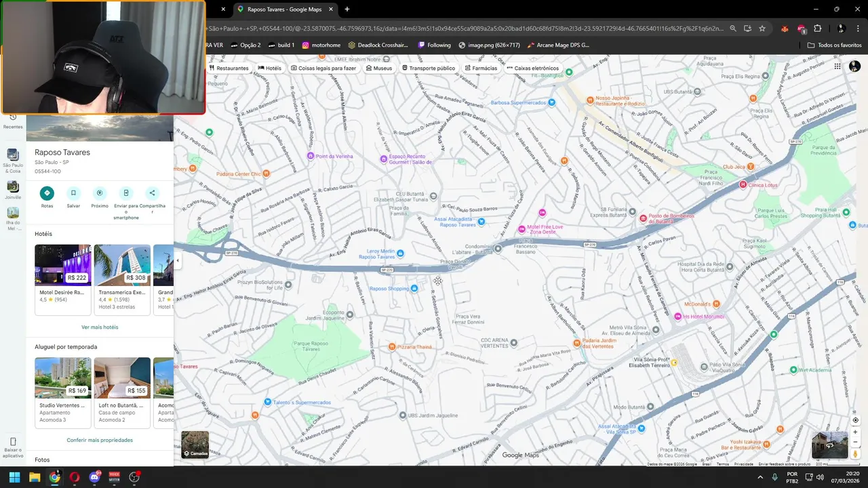This screenshot has height=488, width=868.
Task: Click Leroy Merlin Raposo Tavares pin
Action: (401, 253)
